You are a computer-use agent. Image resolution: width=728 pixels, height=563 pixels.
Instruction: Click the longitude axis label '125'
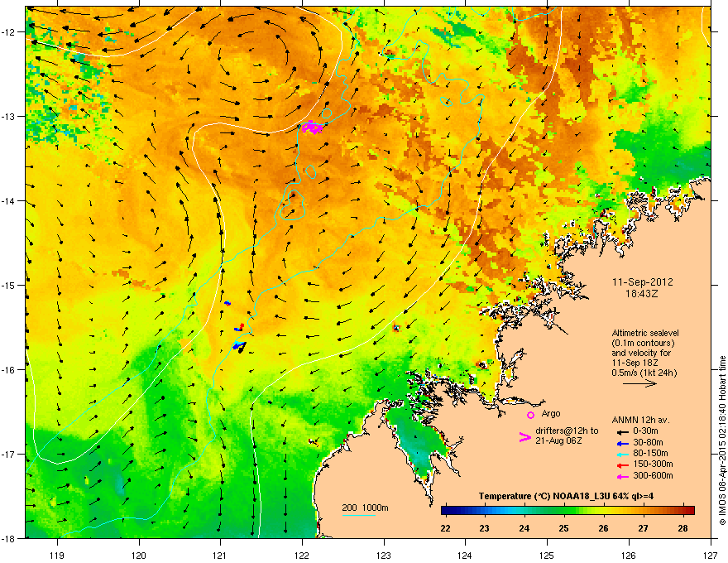(x=547, y=555)
